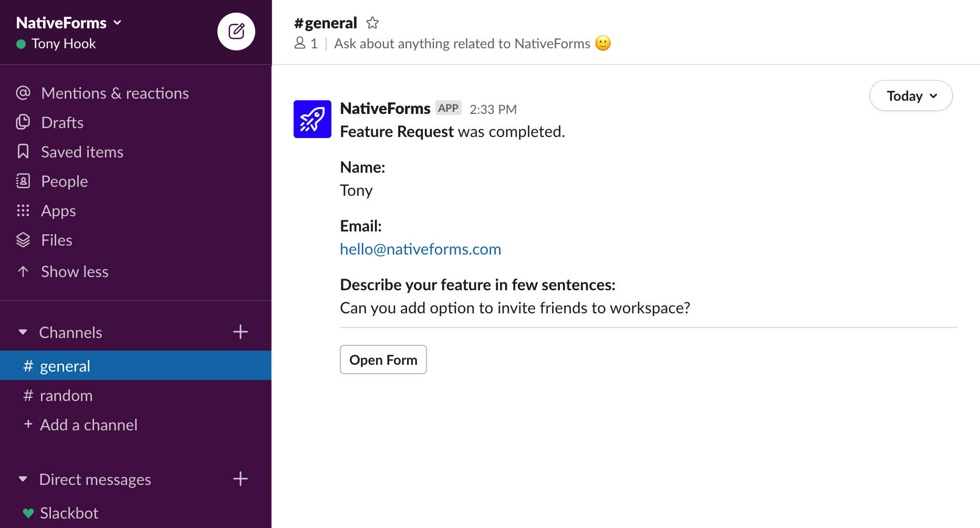This screenshot has height=528, width=980.
Task: Click the Open Form button
Action: (383, 360)
